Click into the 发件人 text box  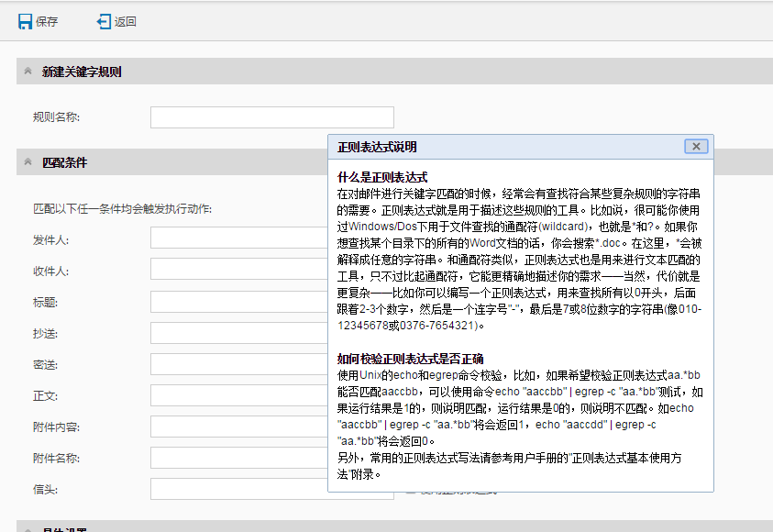(x=238, y=238)
